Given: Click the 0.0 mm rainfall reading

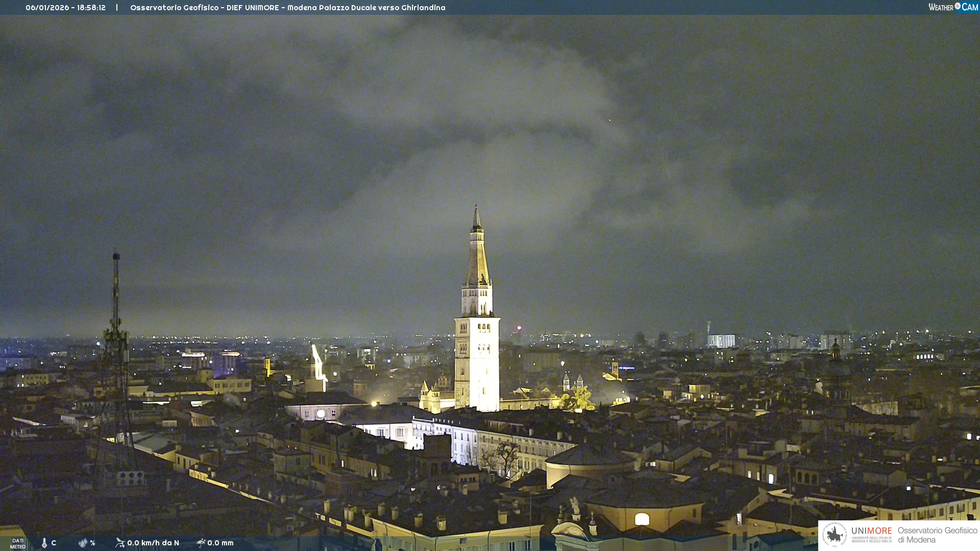Looking at the screenshot, I should pos(220,543).
